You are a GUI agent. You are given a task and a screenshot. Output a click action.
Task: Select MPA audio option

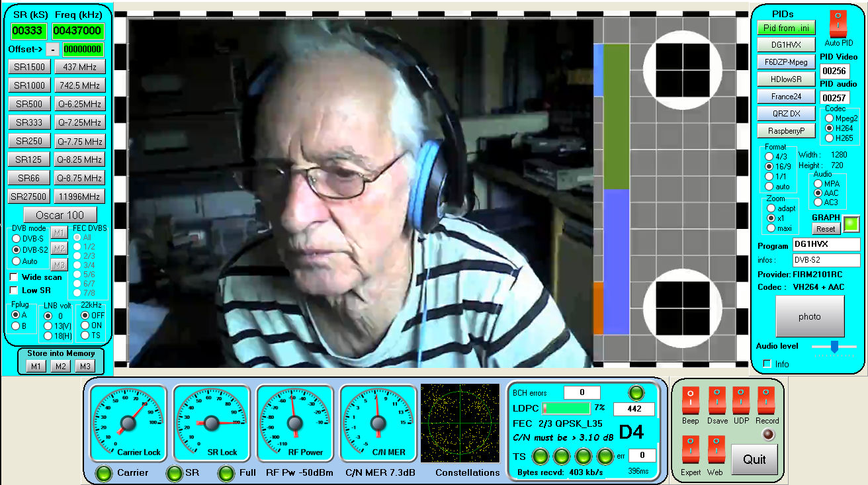[x=818, y=183]
